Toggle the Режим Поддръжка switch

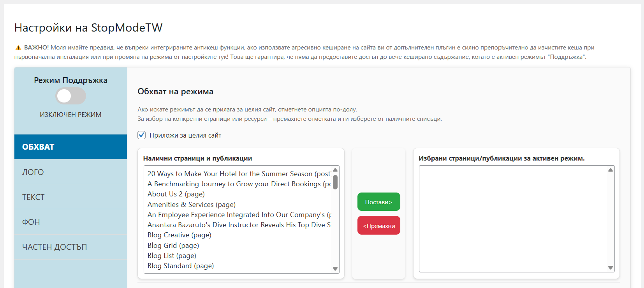point(70,96)
